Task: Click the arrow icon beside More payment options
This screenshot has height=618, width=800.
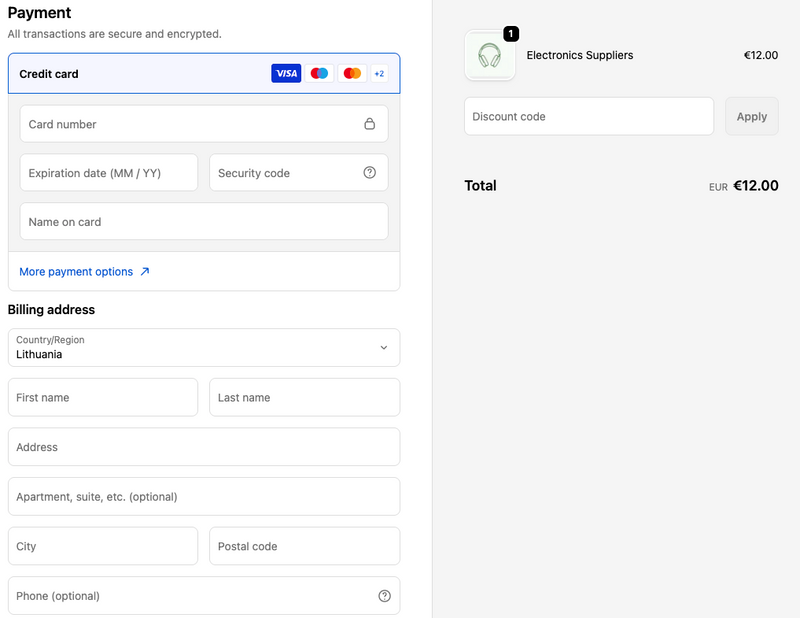Action: coord(145,271)
